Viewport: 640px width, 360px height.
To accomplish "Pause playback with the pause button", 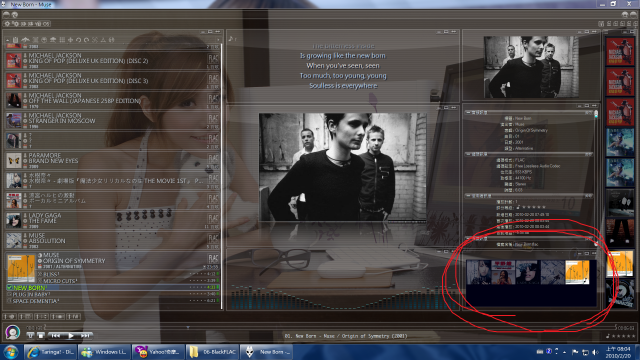I will tap(30, 336).
